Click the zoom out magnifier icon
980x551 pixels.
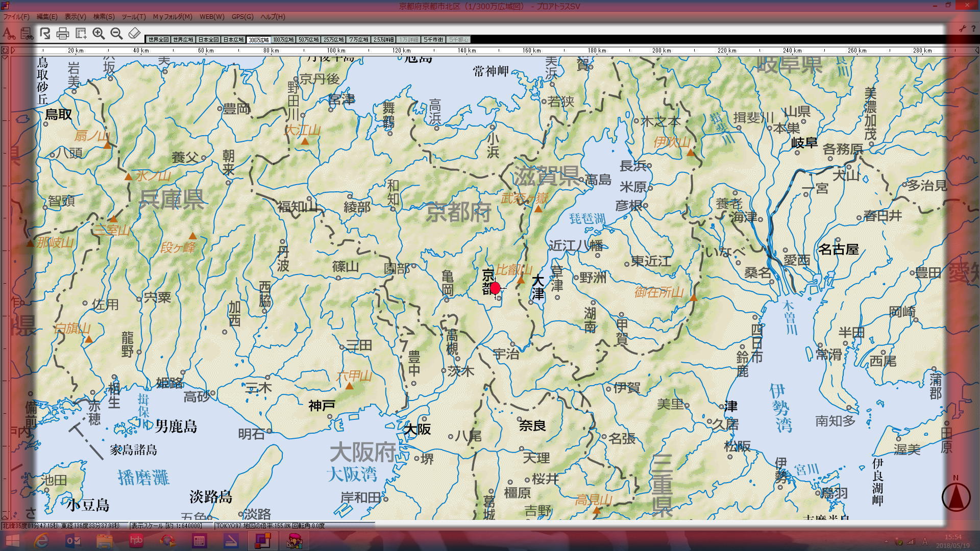tap(116, 34)
